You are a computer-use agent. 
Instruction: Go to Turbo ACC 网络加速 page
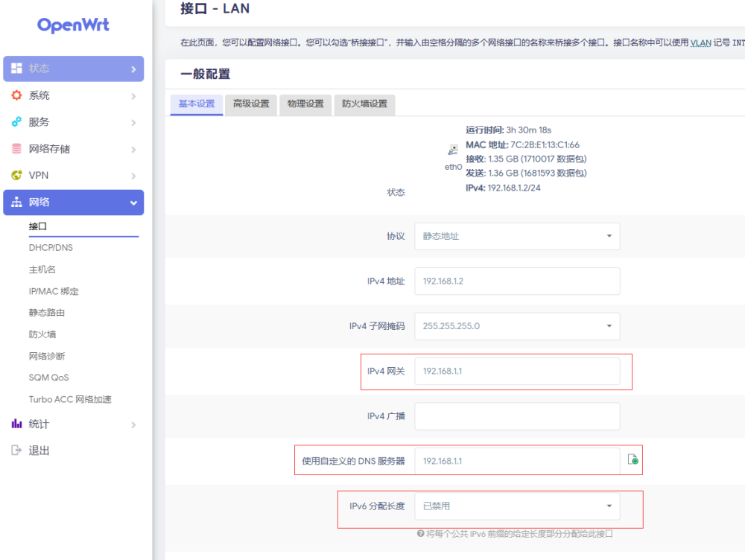point(70,399)
